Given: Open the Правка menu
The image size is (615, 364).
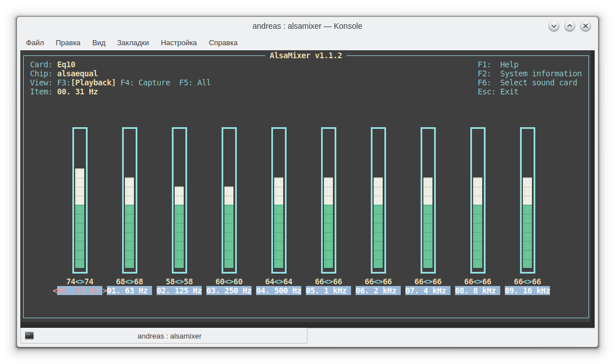Looking at the screenshot, I should click(x=68, y=42).
